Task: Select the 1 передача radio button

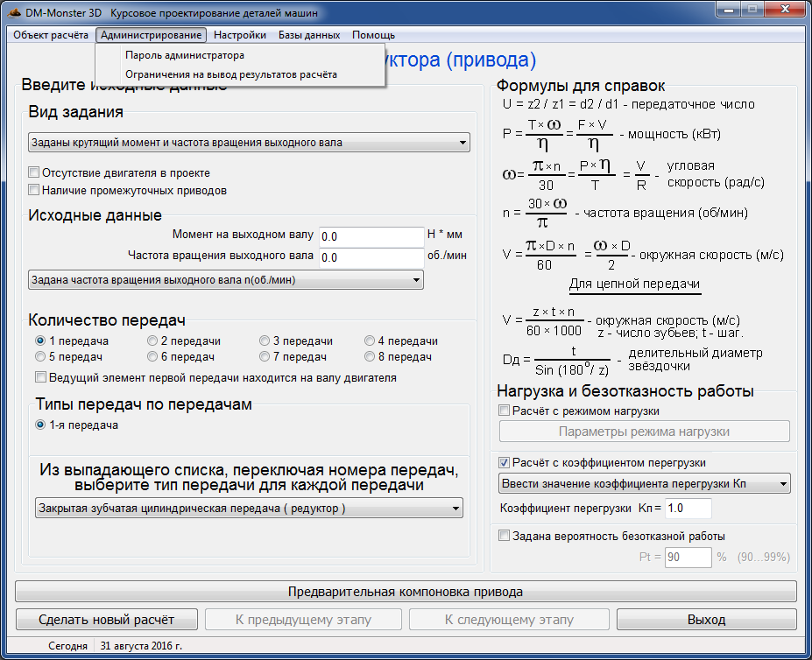Action: tap(40, 341)
